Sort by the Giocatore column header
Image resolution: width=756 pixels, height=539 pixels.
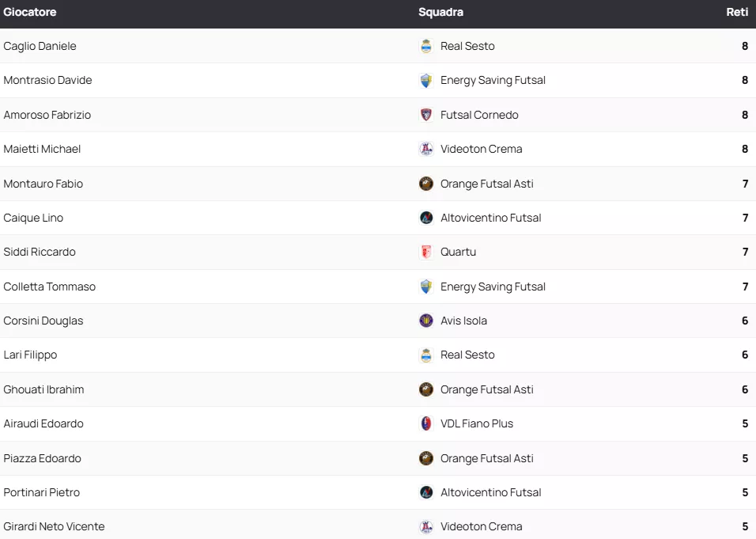click(x=30, y=12)
